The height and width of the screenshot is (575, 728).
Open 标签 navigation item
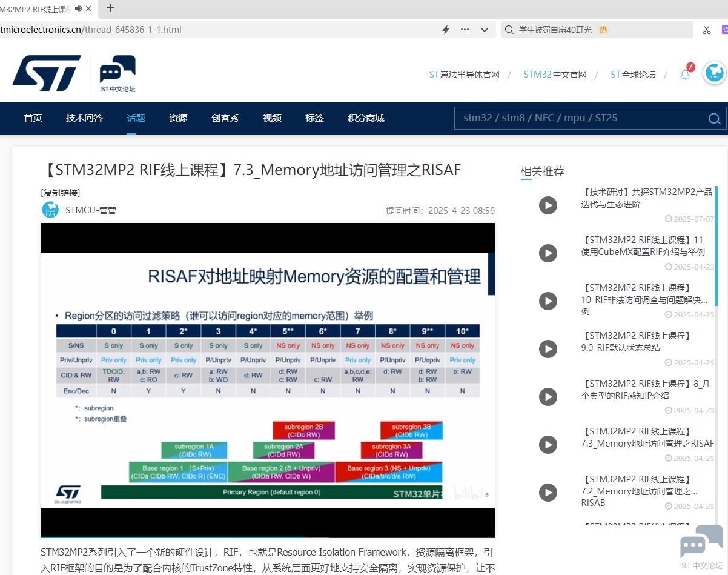314,118
